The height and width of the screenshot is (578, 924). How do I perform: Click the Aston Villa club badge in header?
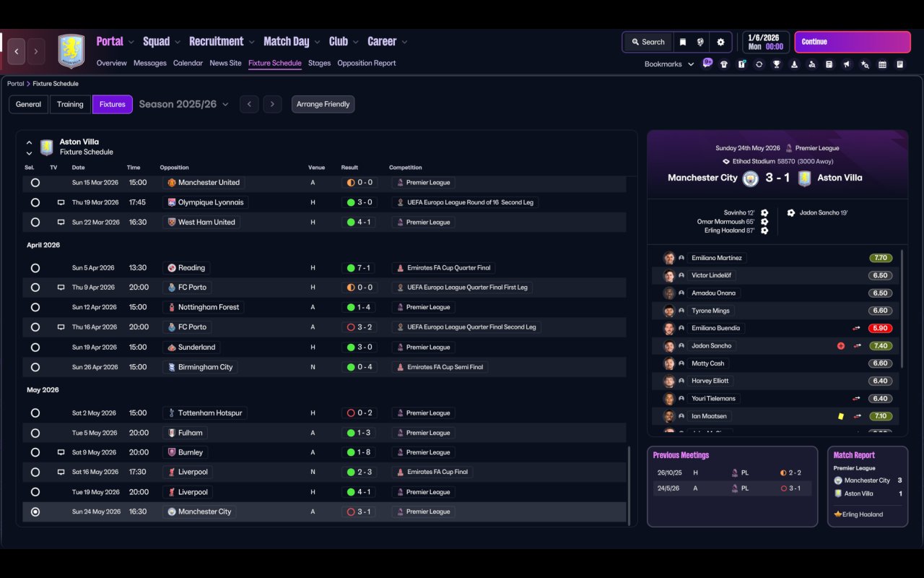pyautogui.click(x=71, y=51)
